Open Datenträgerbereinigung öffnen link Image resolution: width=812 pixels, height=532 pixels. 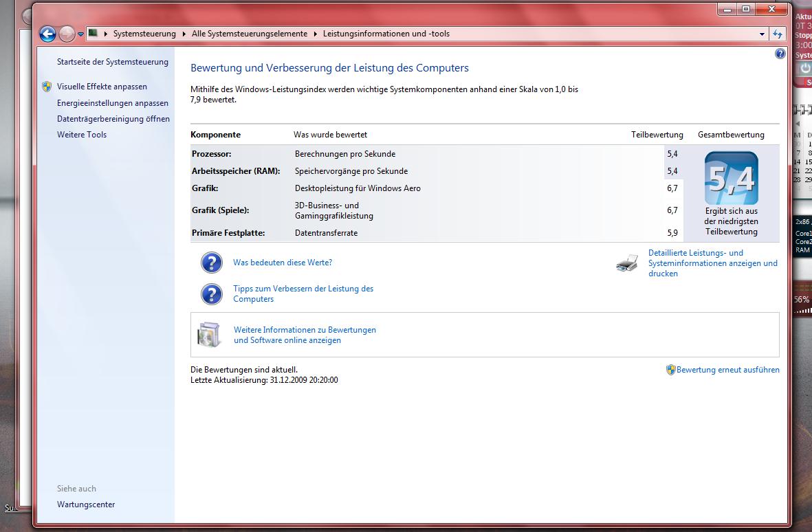tap(113, 118)
